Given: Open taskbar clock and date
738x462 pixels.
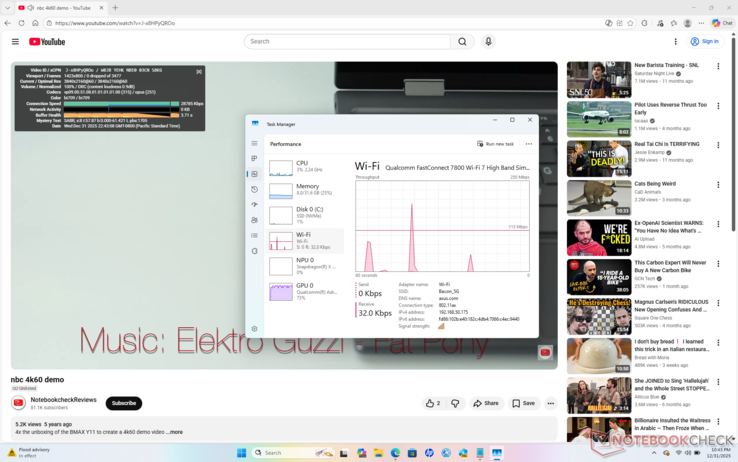Looking at the screenshot, I should [721, 453].
